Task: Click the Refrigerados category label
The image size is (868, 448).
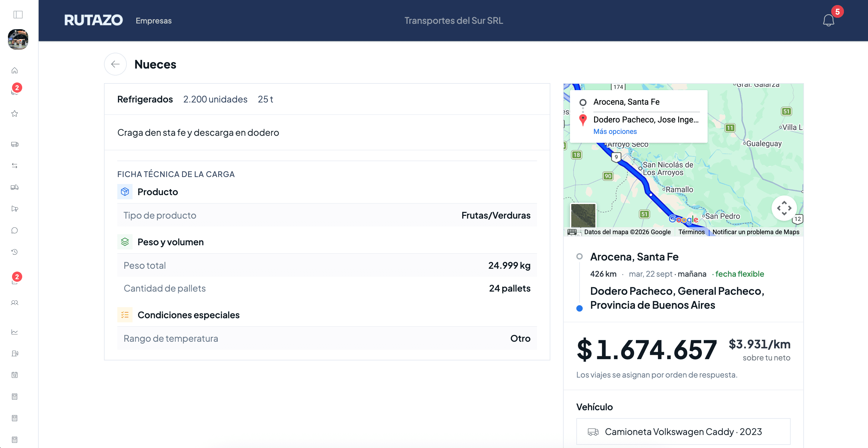Action: pos(145,99)
